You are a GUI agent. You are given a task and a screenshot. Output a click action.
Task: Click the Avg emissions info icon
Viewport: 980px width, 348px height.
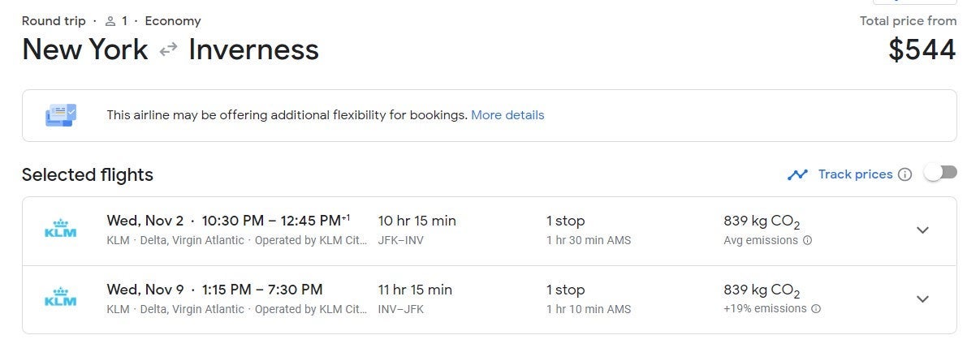[x=807, y=241]
